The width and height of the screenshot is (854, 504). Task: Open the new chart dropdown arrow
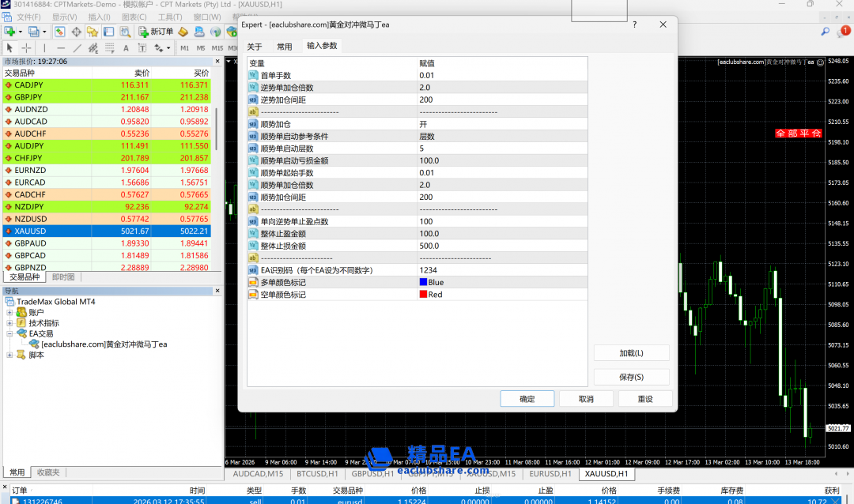[x=22, y=32]
